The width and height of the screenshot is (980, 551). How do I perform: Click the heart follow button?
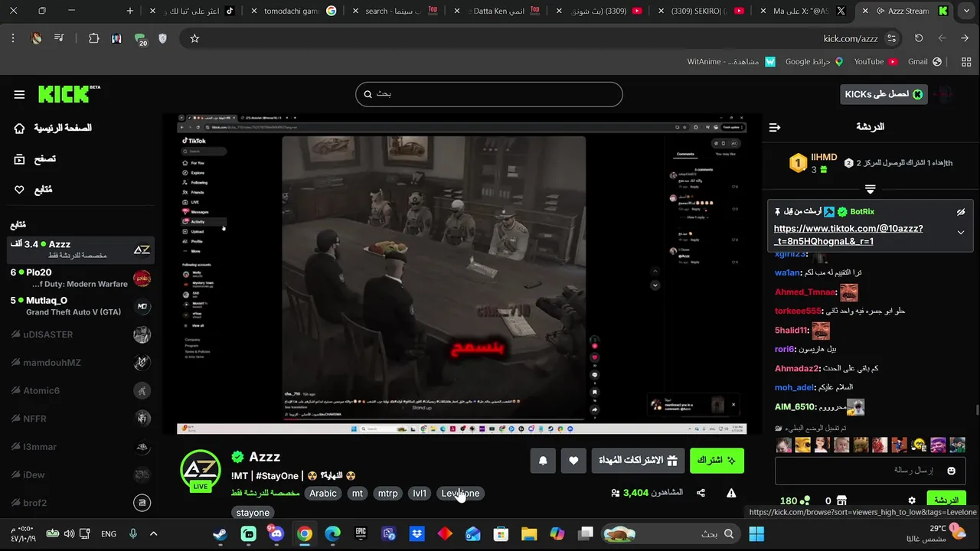[573, 461]
